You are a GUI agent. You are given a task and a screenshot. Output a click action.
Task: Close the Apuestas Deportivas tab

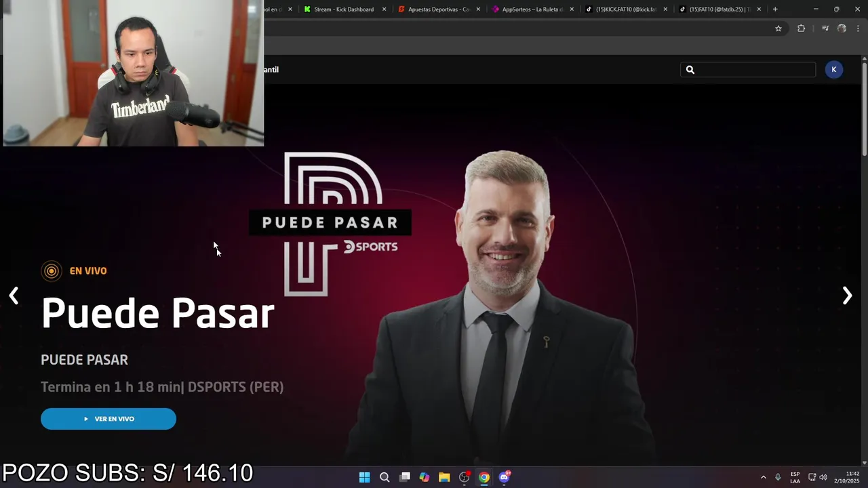[478, 9]
